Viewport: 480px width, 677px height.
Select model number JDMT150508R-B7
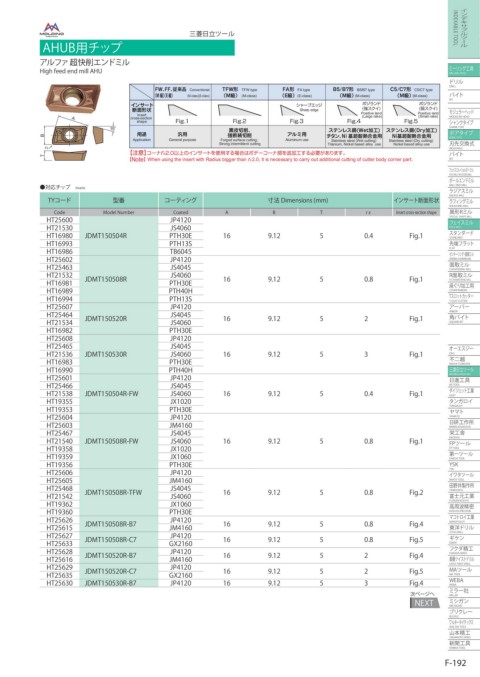(111, 524)
